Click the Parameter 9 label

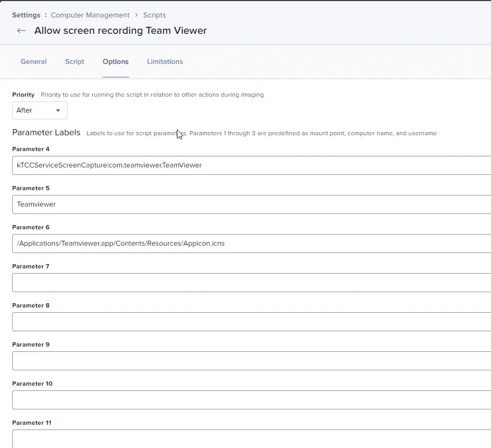pyautogui.click(x=31, y=344)
